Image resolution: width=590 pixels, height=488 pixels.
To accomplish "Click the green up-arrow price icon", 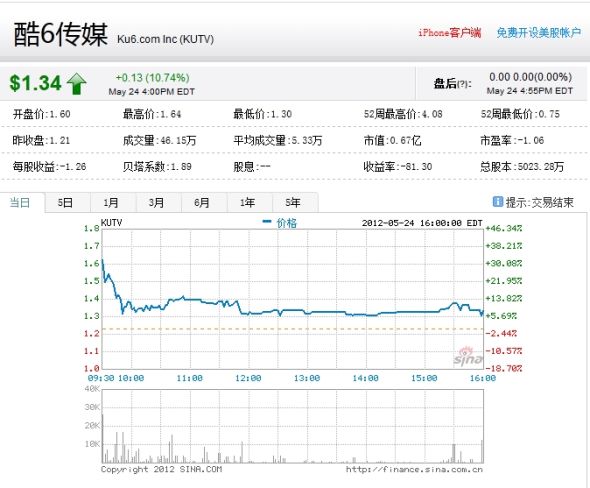I will [77, 84].
